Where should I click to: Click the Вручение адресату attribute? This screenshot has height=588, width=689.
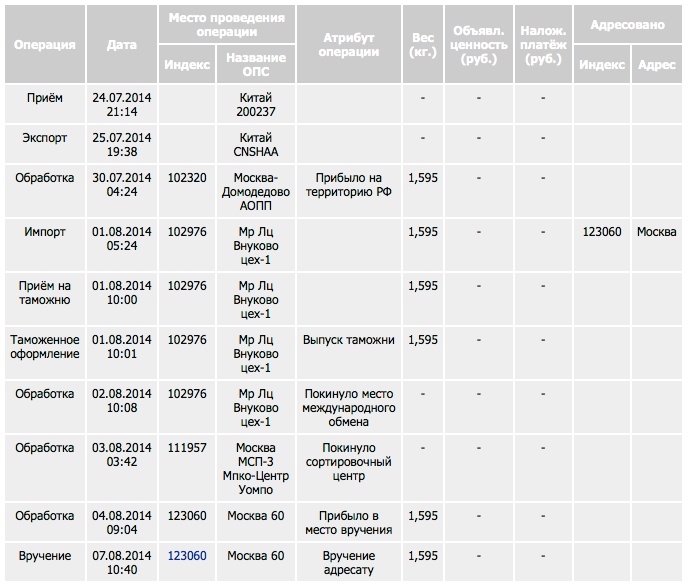(x=349, y=563)
